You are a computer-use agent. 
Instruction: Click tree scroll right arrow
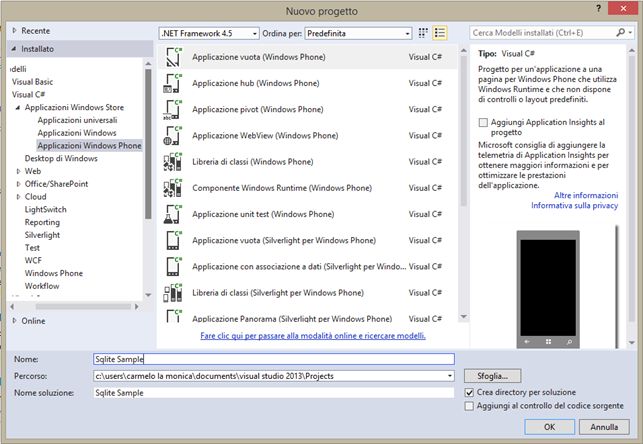tap(137, 306)
